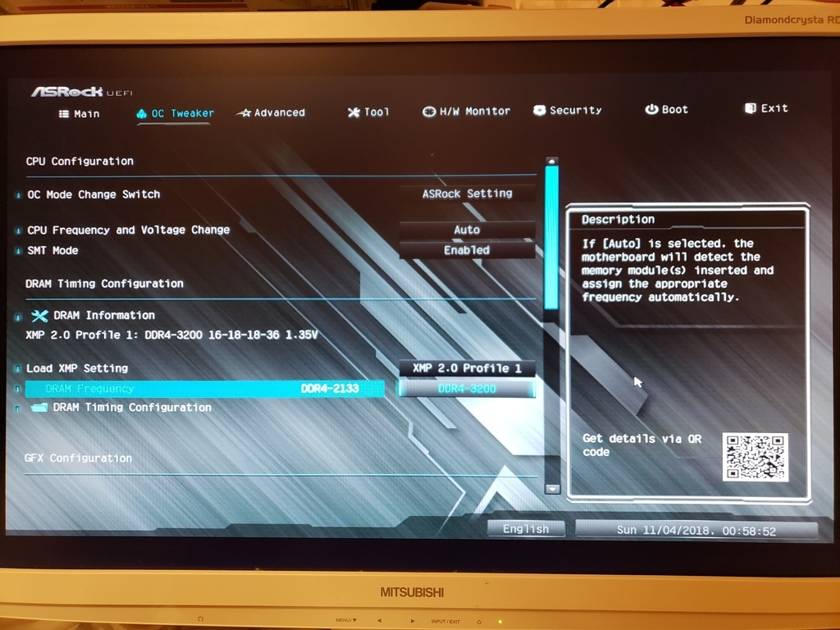Open CPU Frequency and Voltage Change Auto dropdown
This screenshot has height=630, width=840.
pos(467,230)
